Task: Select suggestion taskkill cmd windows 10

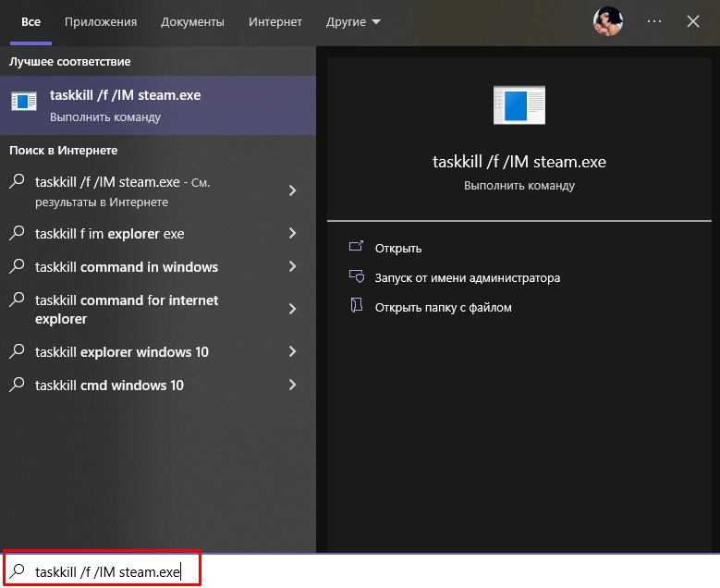Action: pos(158,385)
